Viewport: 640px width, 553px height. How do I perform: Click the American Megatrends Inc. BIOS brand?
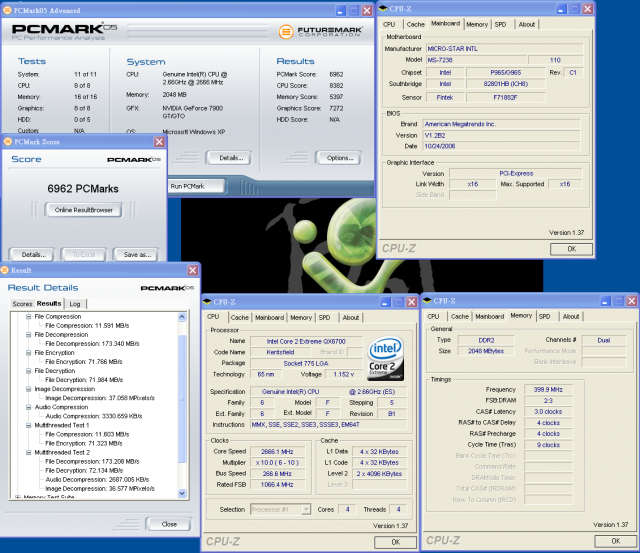[501, 124]
